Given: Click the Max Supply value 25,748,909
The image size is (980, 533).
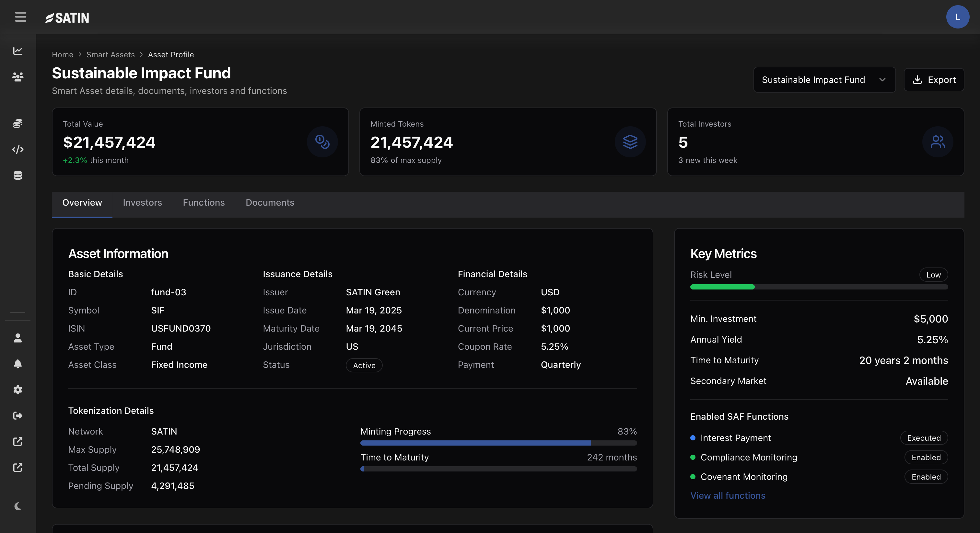Looking at the screenshot, I should tap(175, 450).
